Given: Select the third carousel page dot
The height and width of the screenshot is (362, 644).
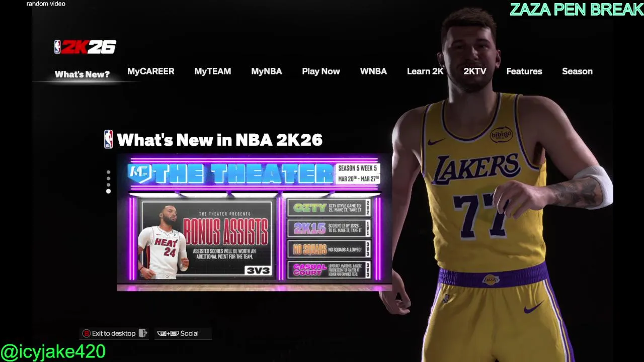Looking at the screenshot, I should (108, 185).
